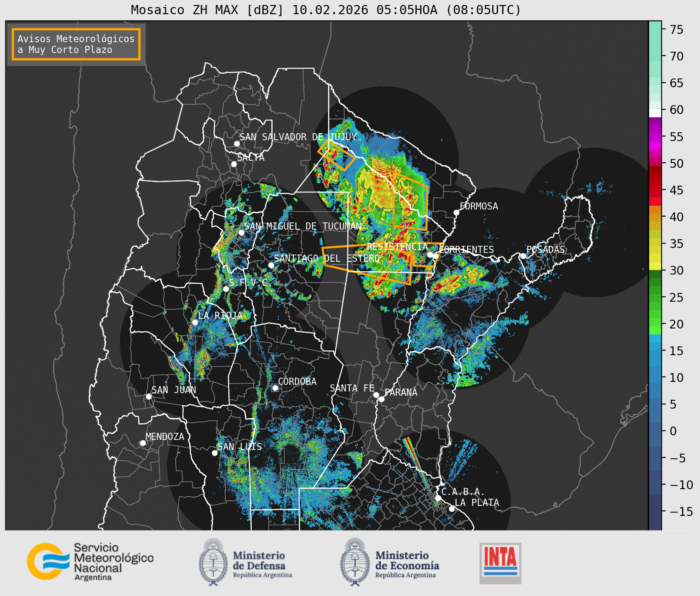Click the MENDOZA label
This screenshot has width=700, height=596.
point(165,437)
